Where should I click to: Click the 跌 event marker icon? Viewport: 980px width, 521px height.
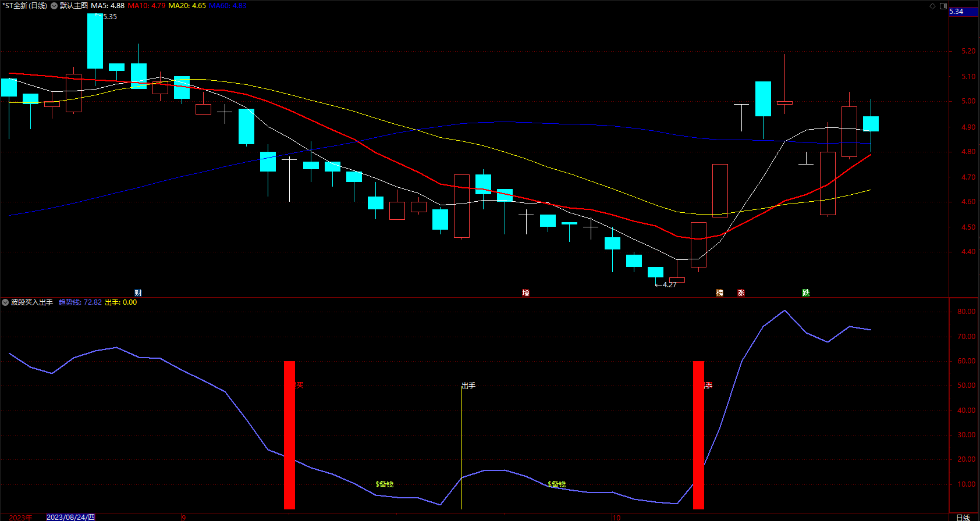coord(805,292)
